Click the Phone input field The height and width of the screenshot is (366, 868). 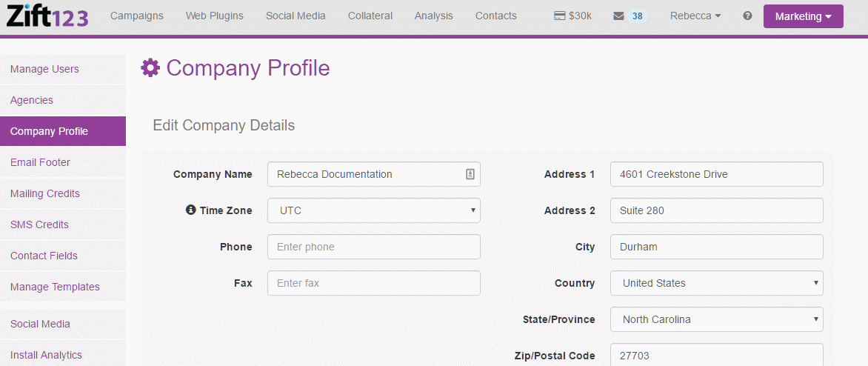373,247
